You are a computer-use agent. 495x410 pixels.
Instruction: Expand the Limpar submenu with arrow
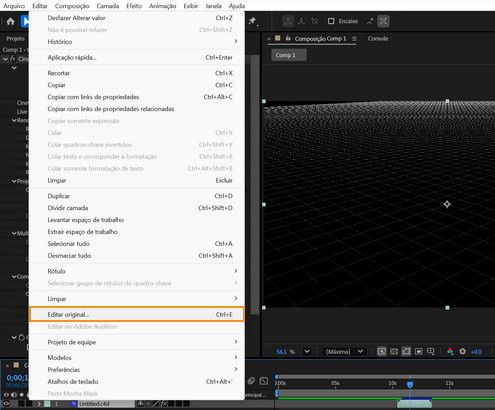pos(137,299)
